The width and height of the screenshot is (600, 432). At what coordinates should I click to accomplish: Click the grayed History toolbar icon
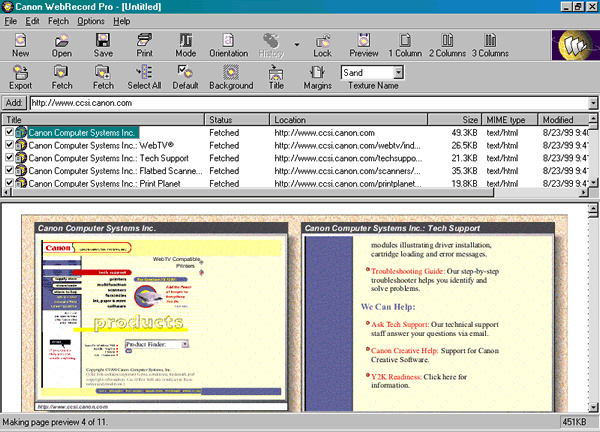tap(271, 45)
